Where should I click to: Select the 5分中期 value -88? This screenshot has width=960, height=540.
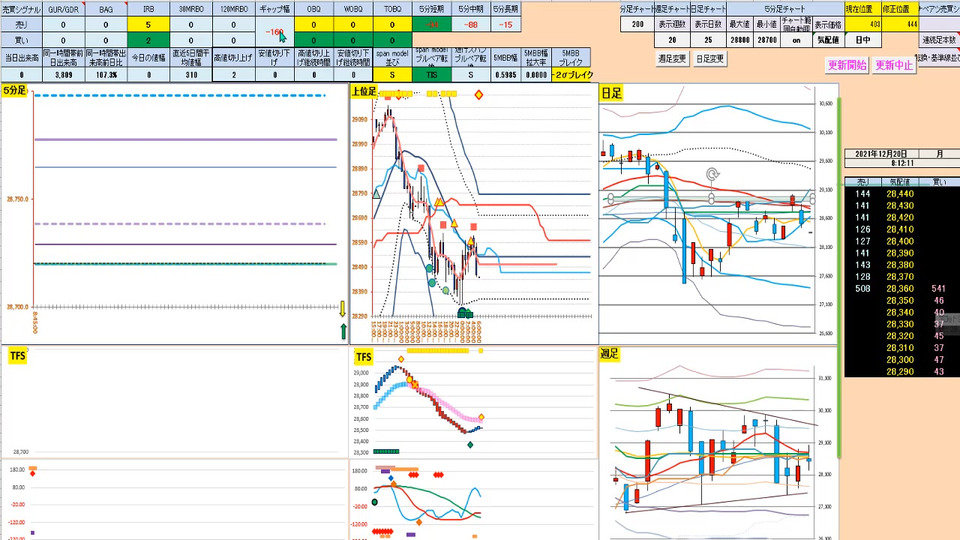tap(471, 24)
